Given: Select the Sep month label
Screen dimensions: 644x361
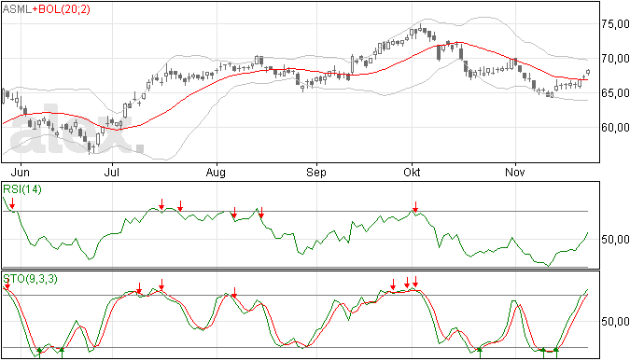Looking at the screenshot, I should [316, 173].
